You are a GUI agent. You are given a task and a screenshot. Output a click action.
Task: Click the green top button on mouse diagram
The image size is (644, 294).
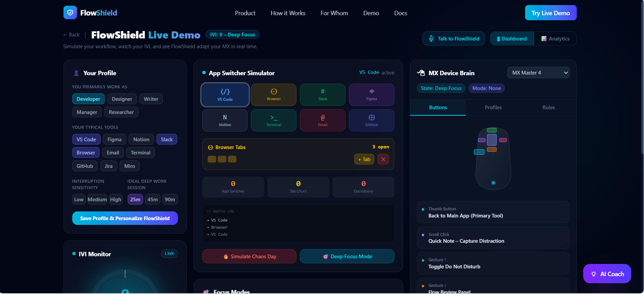492,130
